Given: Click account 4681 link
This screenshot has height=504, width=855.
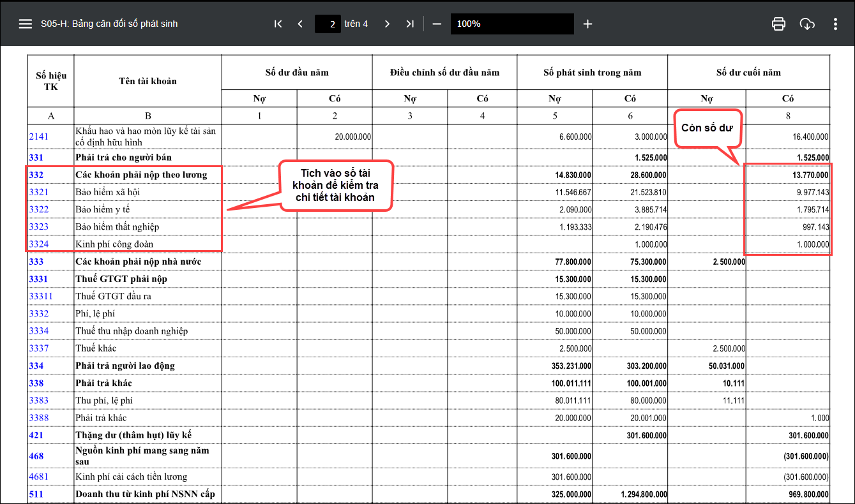Looking at the screenshot, I should (38, 477).
